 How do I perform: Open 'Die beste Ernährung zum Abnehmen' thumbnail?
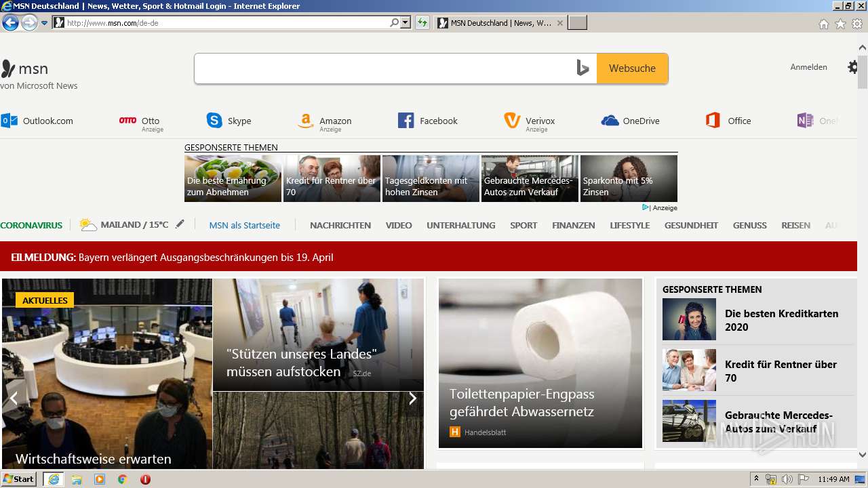coord(233,178)
